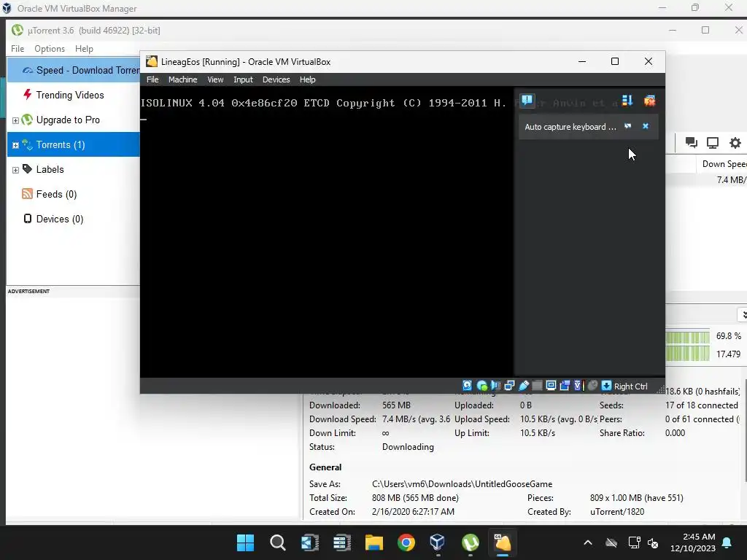
Task: Select Labels in uTorrent sidebar
Action: point(74,169)
